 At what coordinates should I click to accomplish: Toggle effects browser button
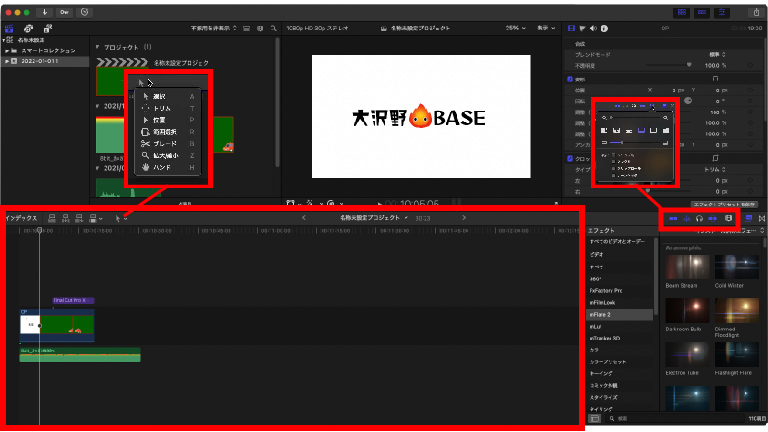(748, 218)
